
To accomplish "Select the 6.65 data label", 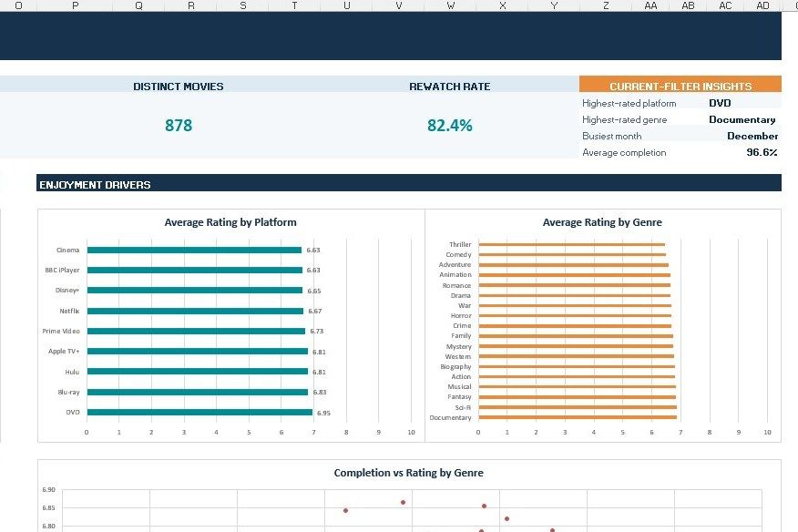I will point(314,291).
